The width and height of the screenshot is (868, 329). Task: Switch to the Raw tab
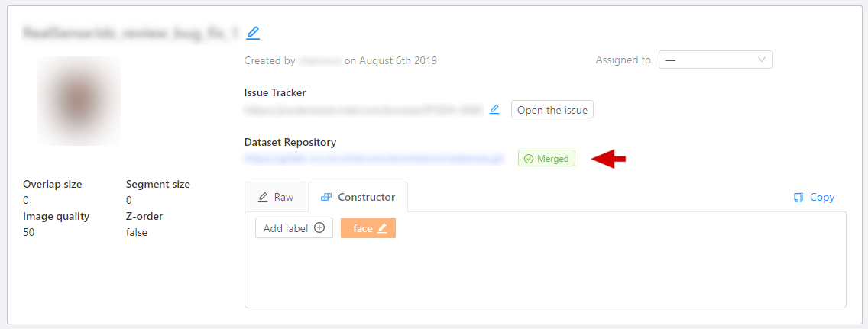pyautogui.click(x=275, y=197)
